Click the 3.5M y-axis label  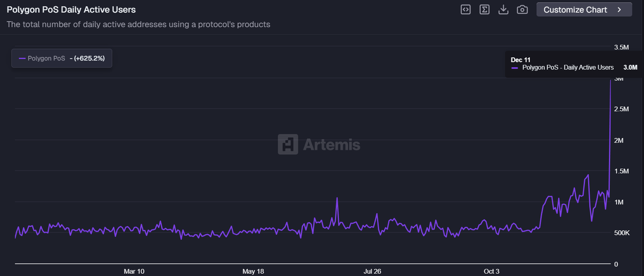click(x=621, y=47)
